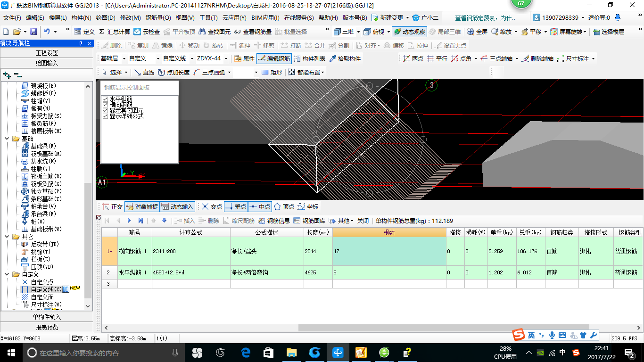Select 拾取构件 pick component tool
The height and width of the screenshot is (362, 644).
coord(345,59)
